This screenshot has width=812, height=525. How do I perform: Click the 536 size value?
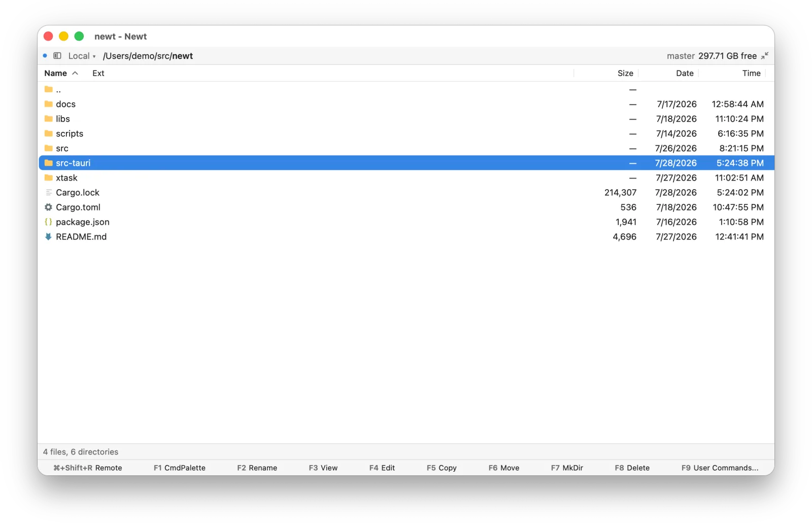[x=628, y=207]
